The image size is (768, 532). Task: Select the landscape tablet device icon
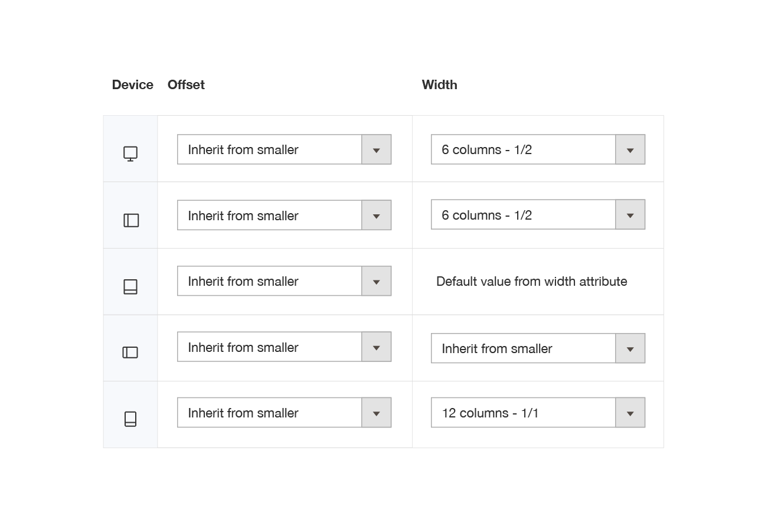(130, 218)
